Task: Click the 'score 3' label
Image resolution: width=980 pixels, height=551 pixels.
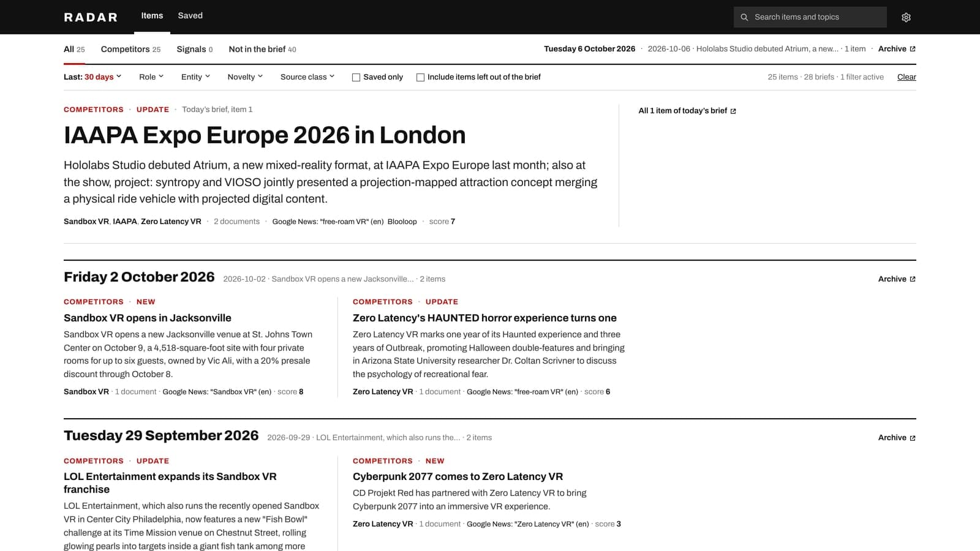Action: (608, 524)
